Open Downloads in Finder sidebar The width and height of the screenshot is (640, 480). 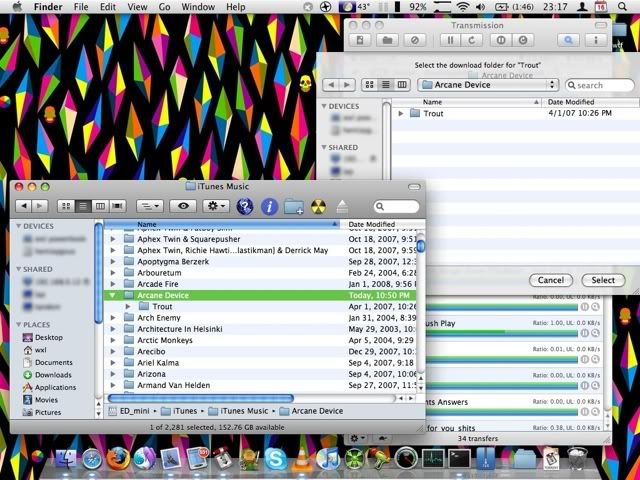(53, 375)
